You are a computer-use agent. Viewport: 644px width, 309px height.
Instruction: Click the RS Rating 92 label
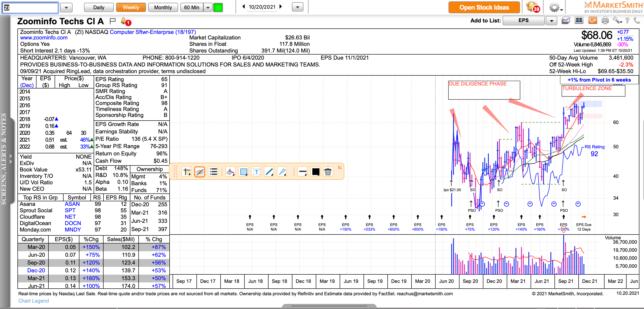click(594, 151)
